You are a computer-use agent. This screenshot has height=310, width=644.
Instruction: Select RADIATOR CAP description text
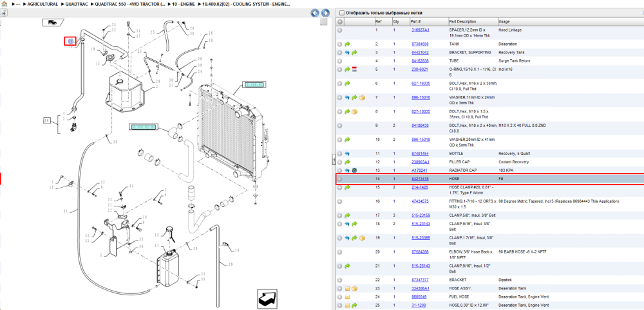click(462, 170)
